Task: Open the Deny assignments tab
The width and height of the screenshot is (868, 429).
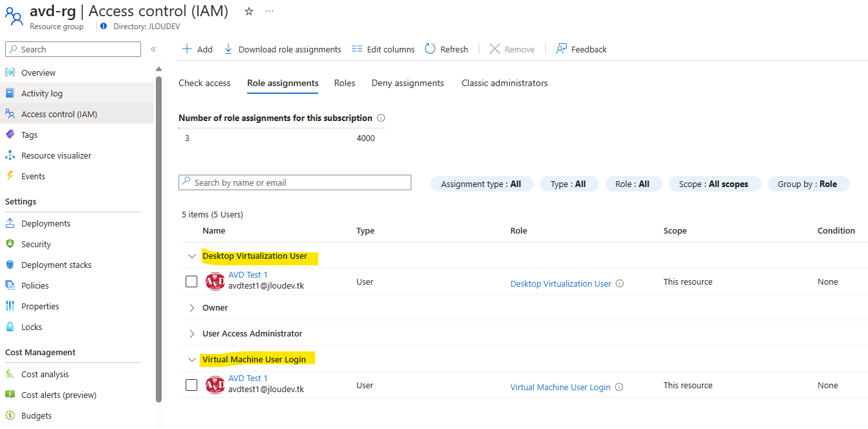Action: pos(407,83)
